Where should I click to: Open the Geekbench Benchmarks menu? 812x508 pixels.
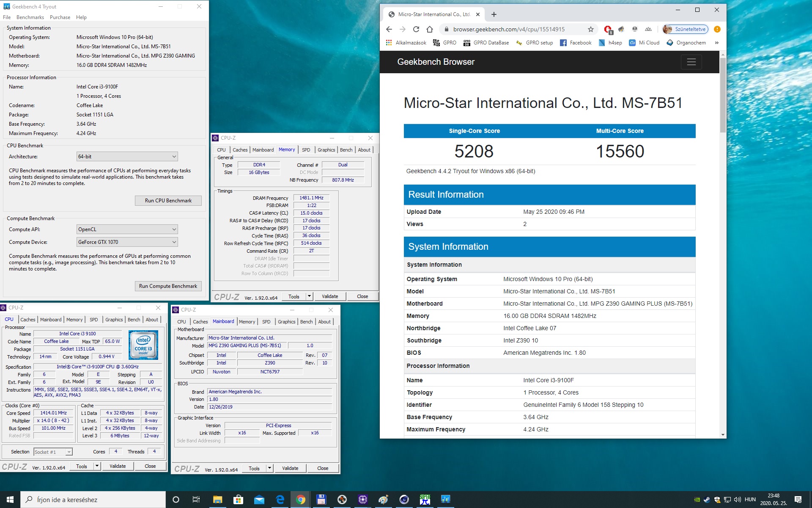click(30, 17)
